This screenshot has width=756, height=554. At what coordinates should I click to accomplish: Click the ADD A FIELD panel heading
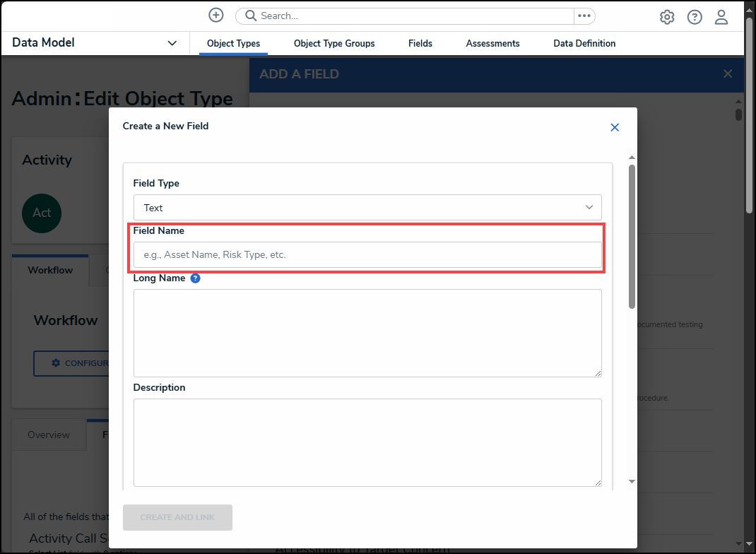pyautogui.click(x=299, y=74)
